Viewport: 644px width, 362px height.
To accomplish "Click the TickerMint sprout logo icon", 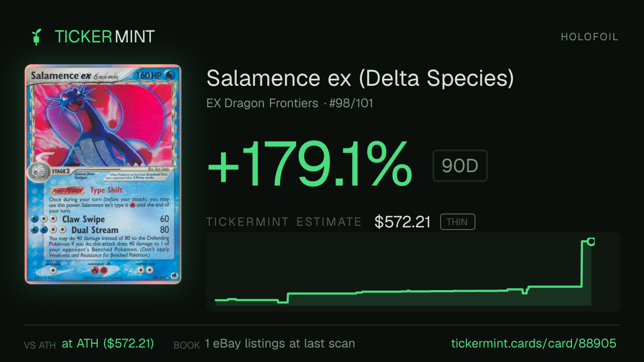I will (36, 36).
